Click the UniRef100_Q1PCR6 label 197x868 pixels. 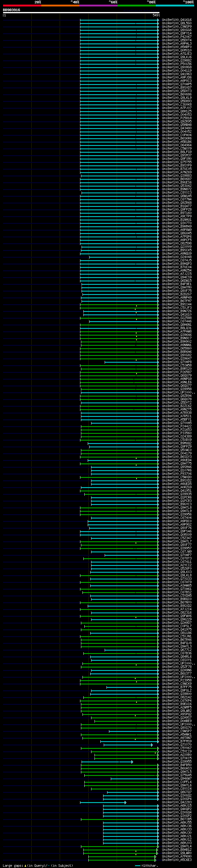[176, 497]
